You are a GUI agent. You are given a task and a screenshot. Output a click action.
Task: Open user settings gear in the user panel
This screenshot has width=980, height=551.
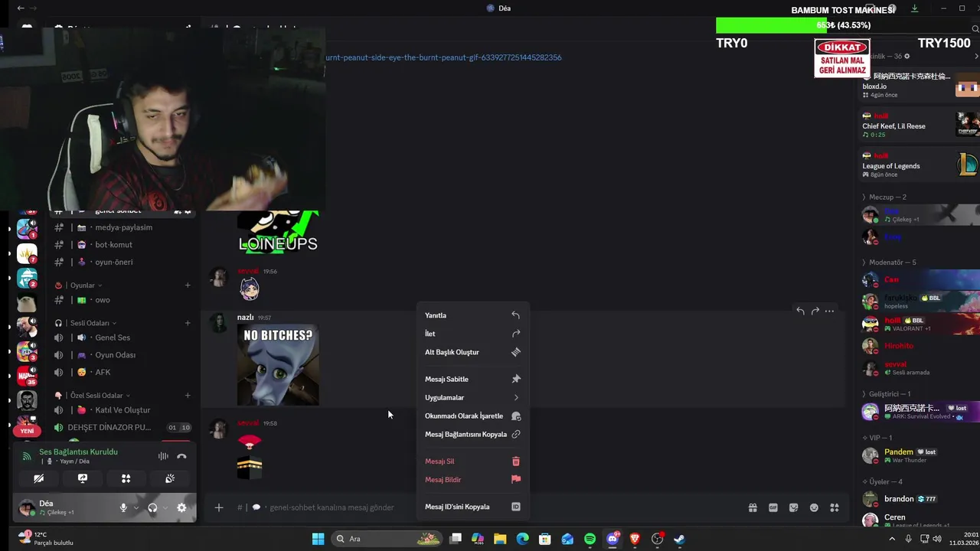click(181, 507)
